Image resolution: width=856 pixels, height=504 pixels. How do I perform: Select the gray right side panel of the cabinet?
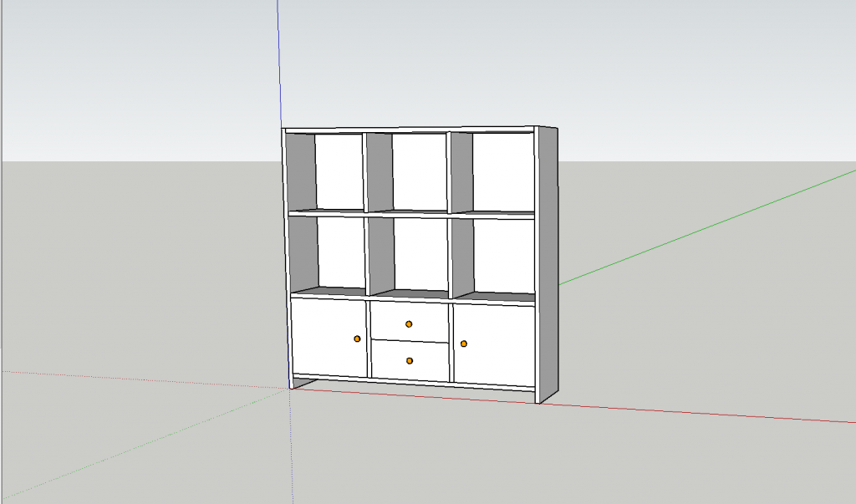548,263
